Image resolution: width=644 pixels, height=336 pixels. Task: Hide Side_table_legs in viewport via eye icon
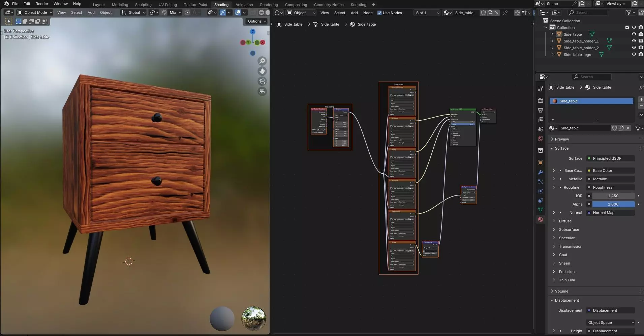click(x=634, y=54)
